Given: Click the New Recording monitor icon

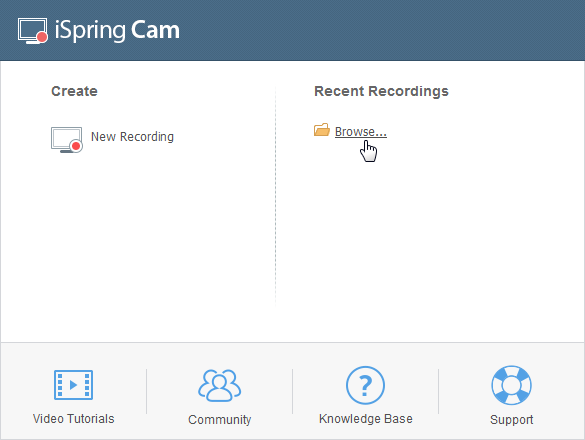Looking at the screenshot, I should (67, 140).
